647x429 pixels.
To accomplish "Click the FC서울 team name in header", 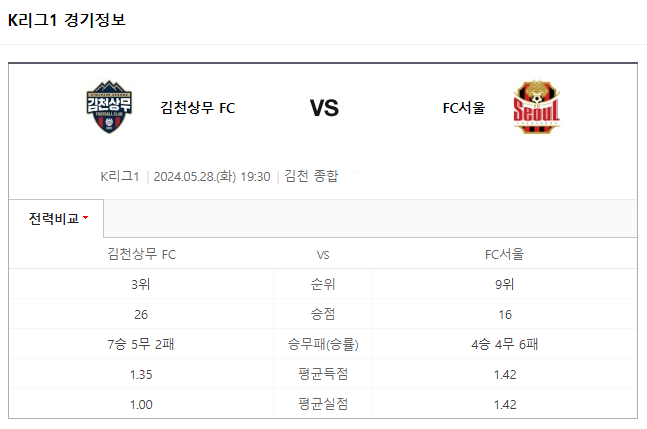I will 464,108.
